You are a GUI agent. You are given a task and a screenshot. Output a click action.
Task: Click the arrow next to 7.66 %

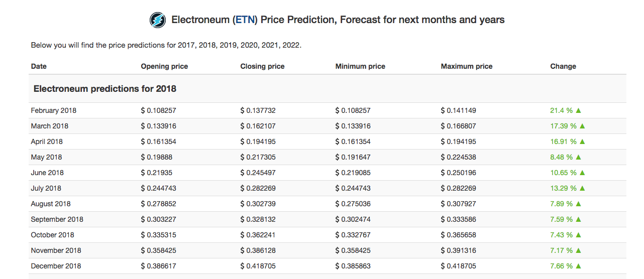[578, 266]
